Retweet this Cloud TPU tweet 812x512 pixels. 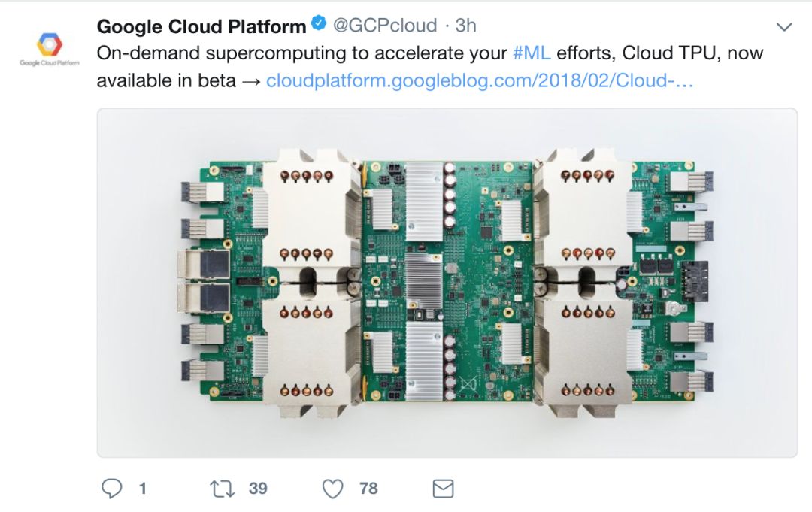222,489
